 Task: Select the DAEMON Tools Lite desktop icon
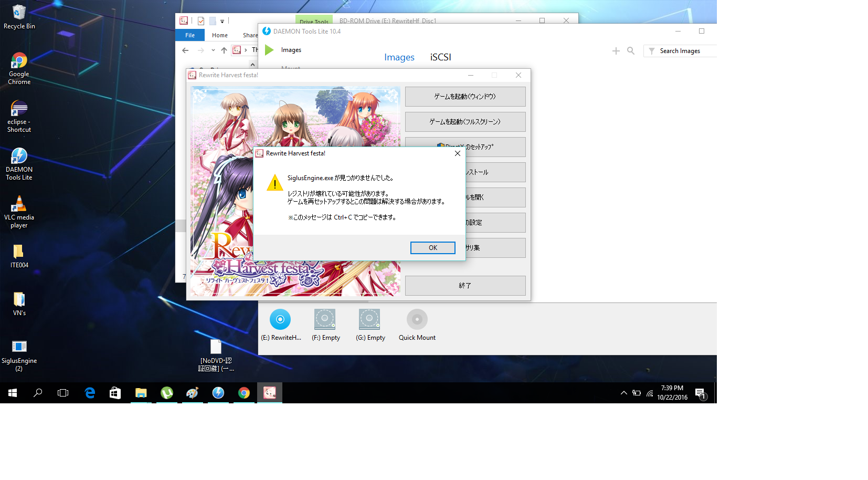click(x=19, y=164)
